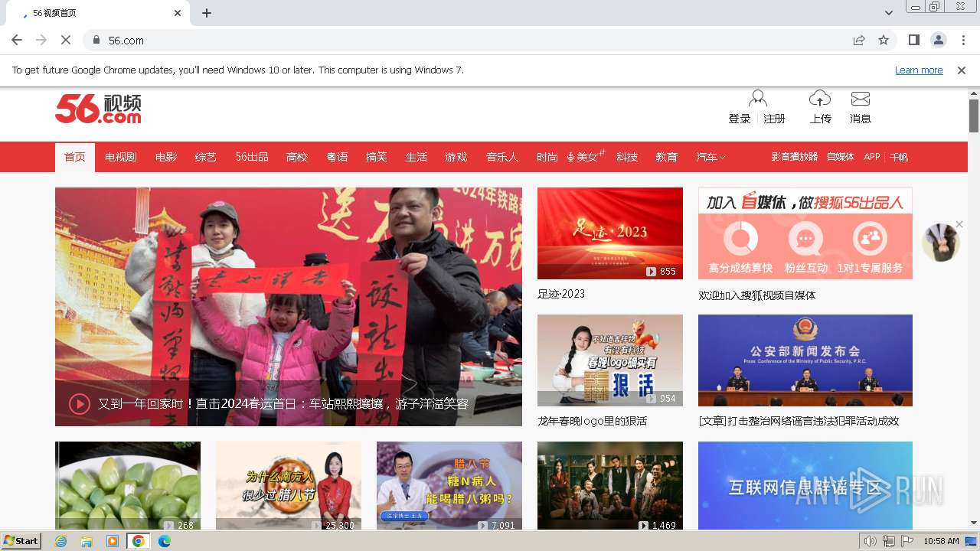Click the floating avatar image
Screen dimensions: 980x551
(941, 243)
